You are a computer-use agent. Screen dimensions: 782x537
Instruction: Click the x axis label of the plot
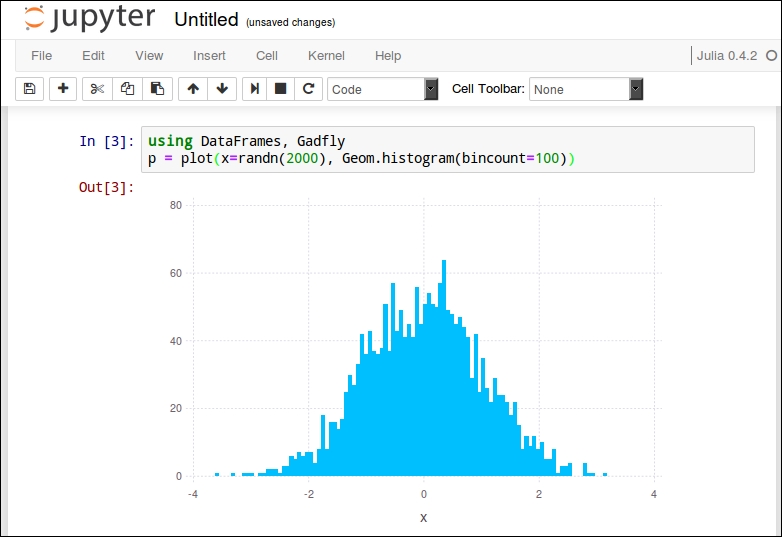coord(423,518)
